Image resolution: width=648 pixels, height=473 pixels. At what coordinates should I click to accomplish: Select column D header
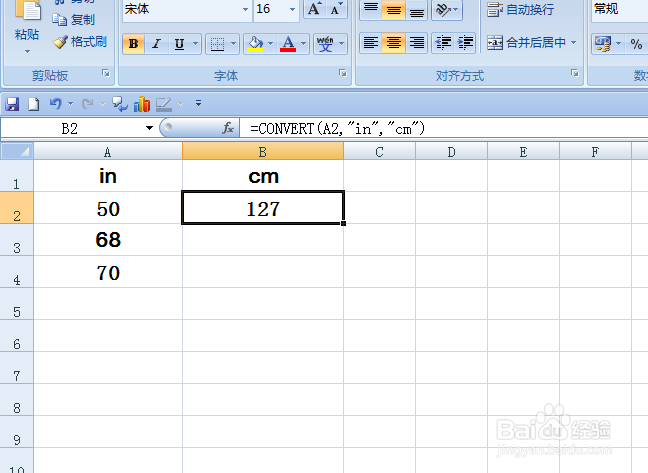(451, 152)
